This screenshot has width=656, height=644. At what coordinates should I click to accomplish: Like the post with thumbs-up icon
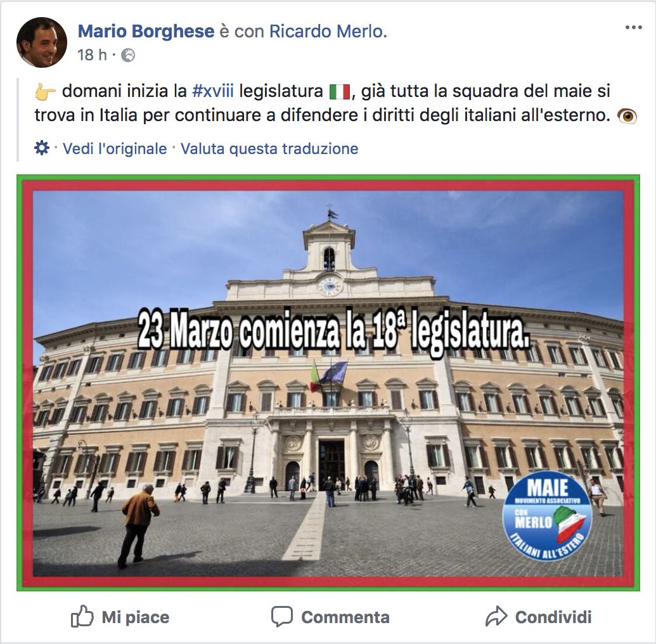82,616
